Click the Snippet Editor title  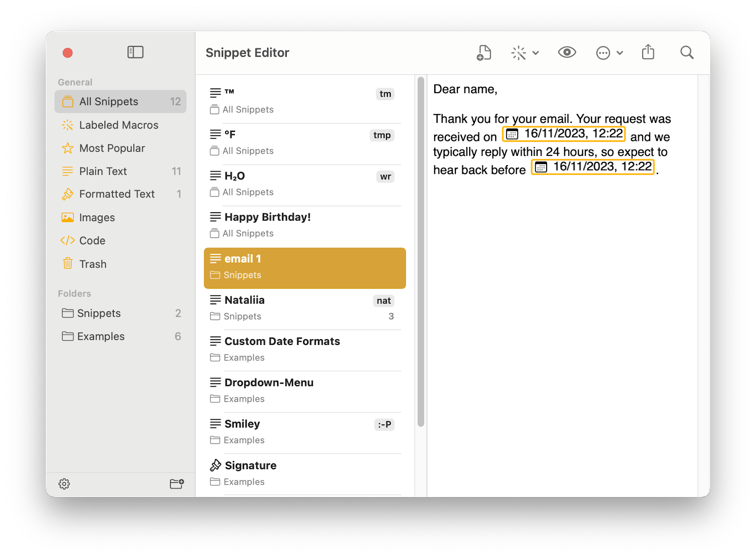tap(247, 52)
